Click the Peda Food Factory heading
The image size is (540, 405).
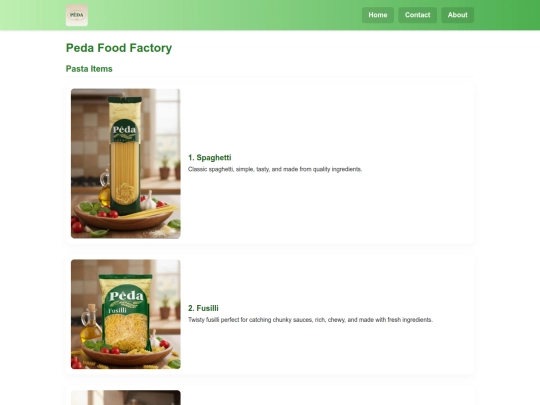point(119,48)
